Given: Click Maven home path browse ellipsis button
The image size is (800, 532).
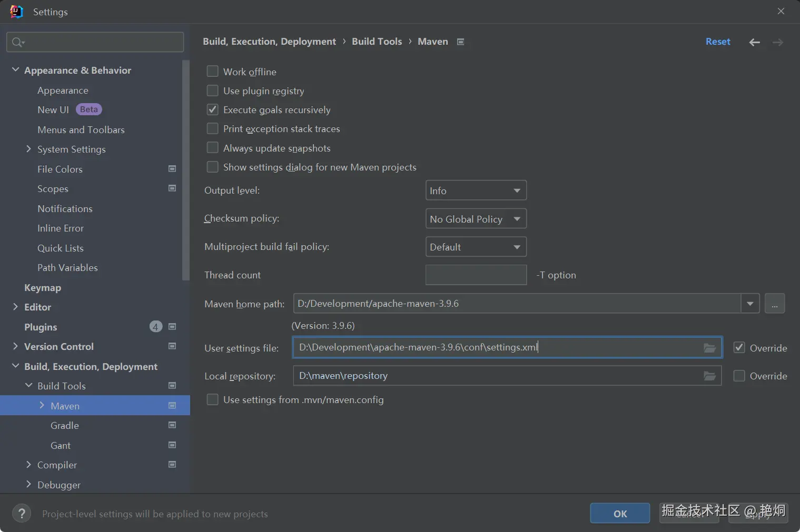Looking at the screenshot, I should [x=775, y=304].
